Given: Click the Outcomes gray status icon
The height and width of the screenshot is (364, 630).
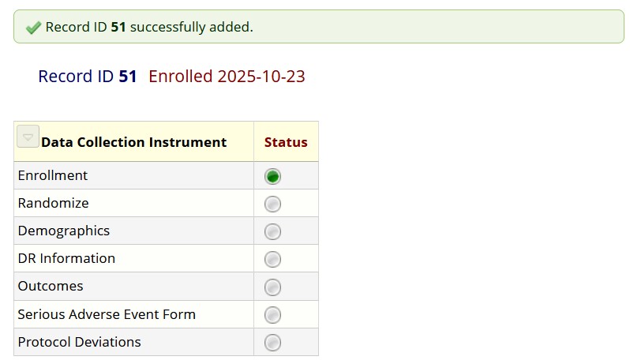Looking at the screenshot, I should (x=272, y=287).
